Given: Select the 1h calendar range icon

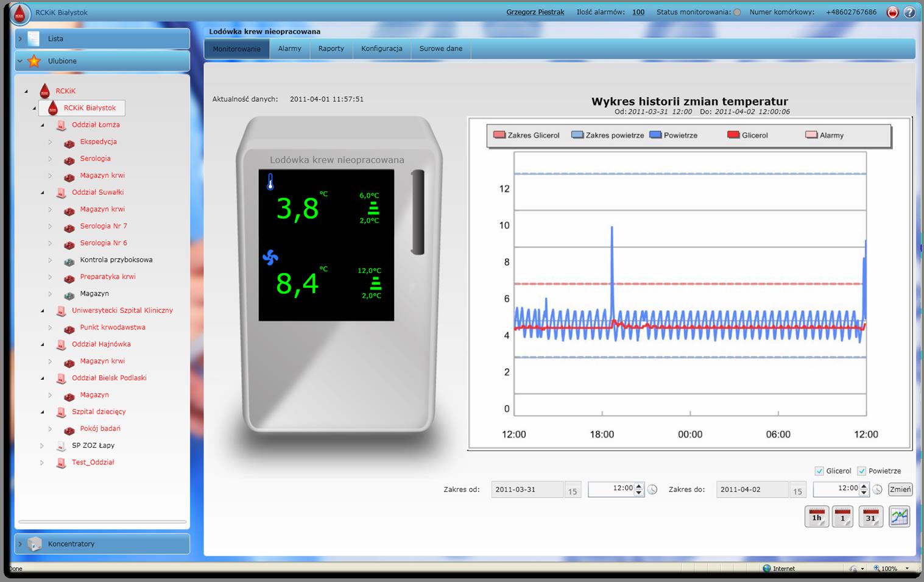Looking at the screenshot, I should (816, 516).
